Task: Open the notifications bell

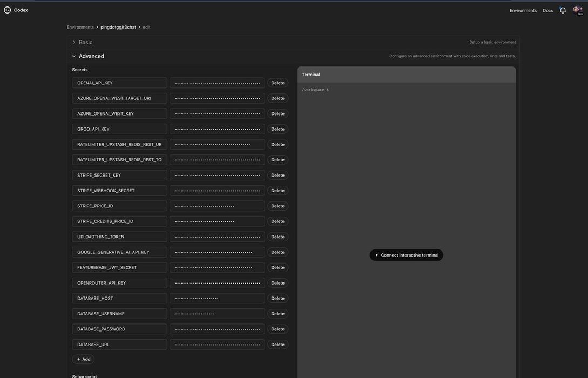Action: [x=563, y=10]
